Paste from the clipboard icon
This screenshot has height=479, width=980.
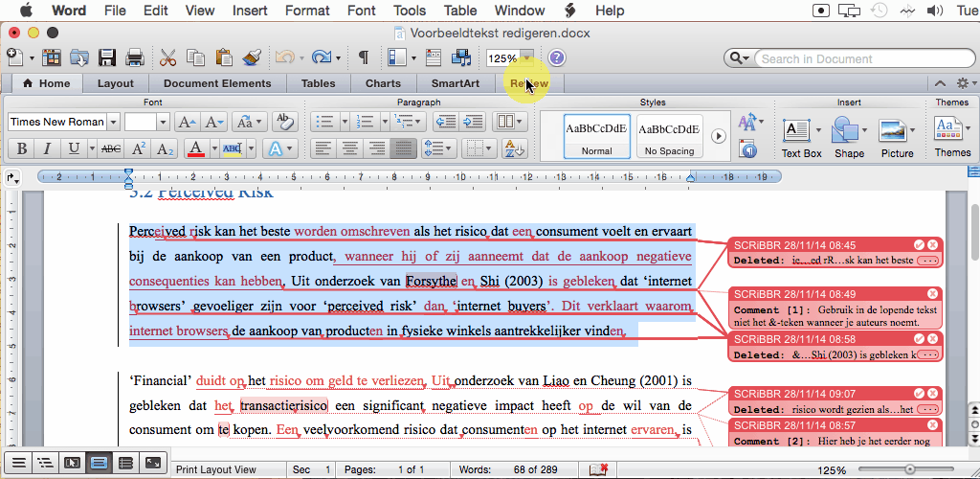click(224, 58)
